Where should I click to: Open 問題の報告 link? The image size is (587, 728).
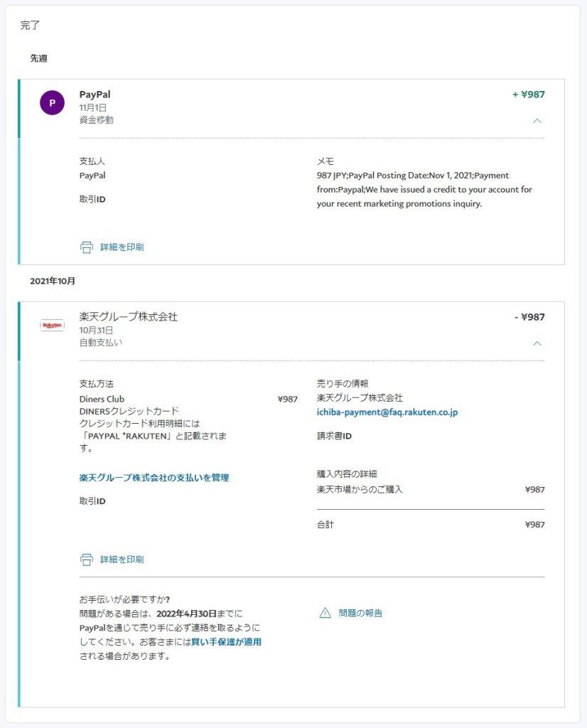point(360,613)
